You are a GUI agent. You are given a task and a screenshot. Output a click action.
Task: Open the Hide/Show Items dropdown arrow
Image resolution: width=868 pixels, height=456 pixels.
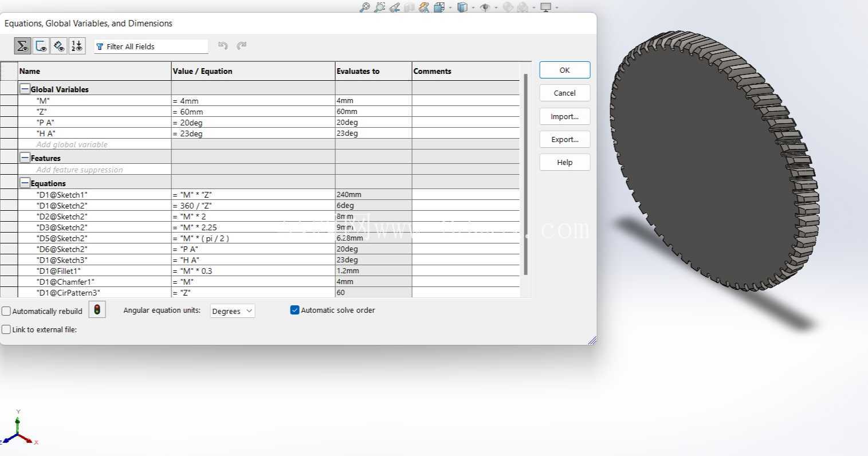click(x=496, y=7)
